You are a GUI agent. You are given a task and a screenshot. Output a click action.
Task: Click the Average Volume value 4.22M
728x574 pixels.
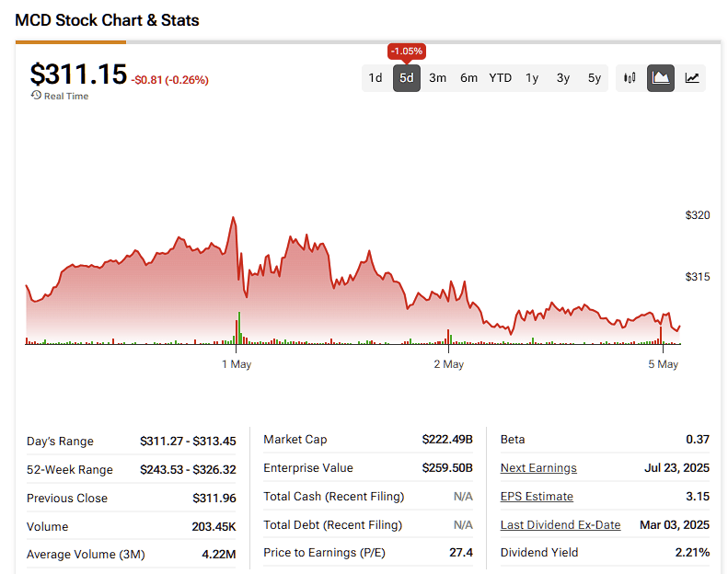click(219, 555)
